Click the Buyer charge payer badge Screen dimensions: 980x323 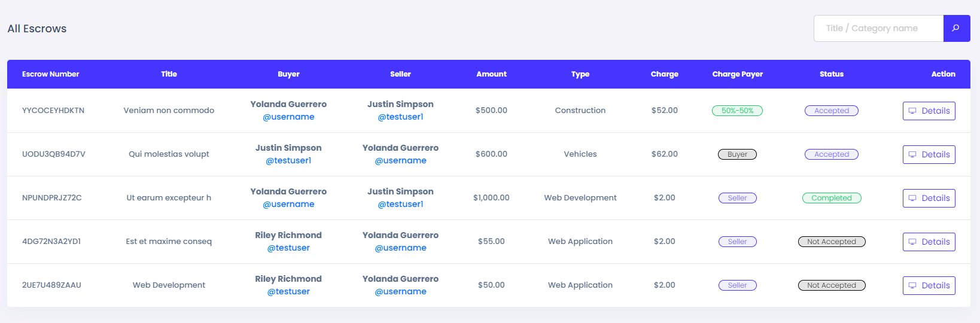(737, 154)
